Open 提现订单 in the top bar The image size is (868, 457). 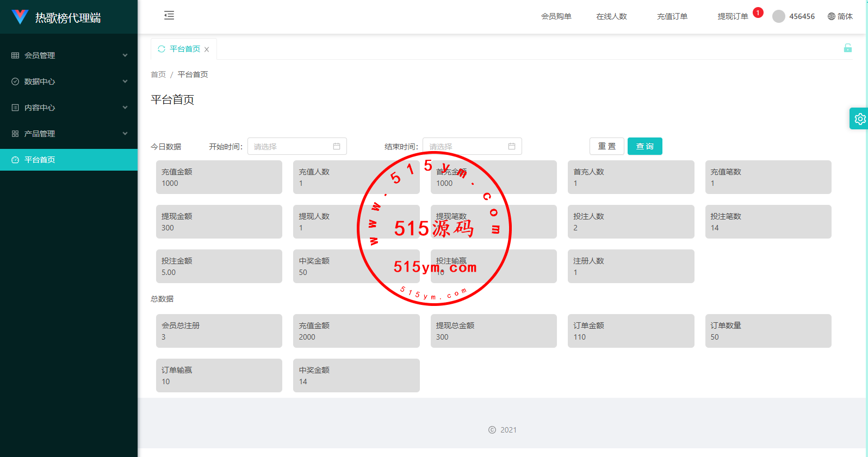(733, 16)
